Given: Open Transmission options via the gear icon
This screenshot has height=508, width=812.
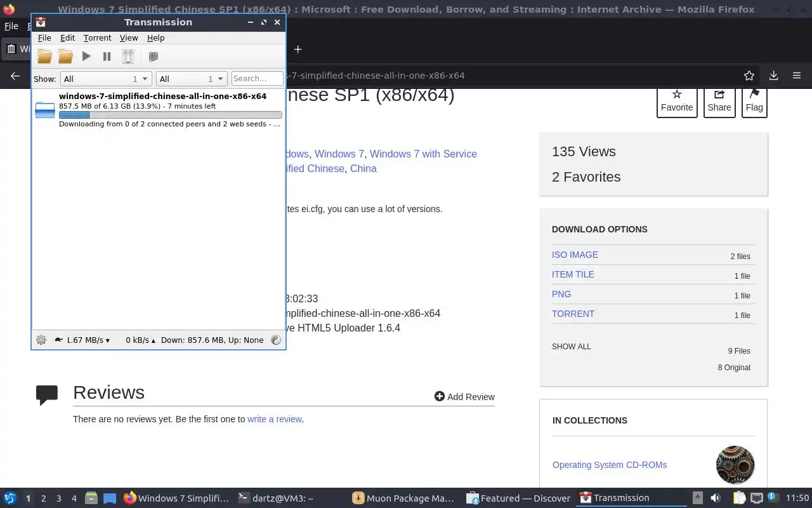Looking at the screenshot, I should (x=41, y=340).
